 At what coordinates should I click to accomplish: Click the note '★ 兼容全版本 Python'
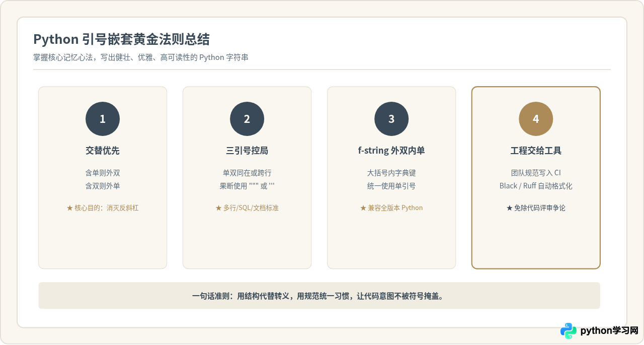pyautogui.click(x=391, y=208)
